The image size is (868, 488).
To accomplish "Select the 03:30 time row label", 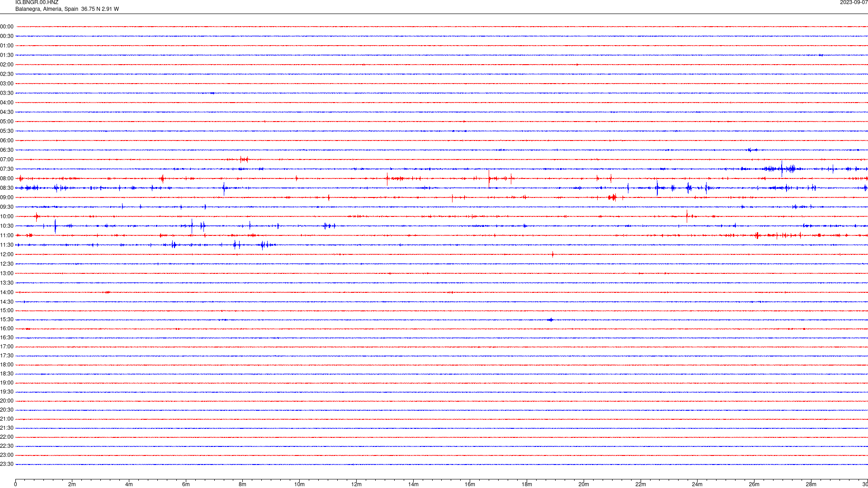I will tap(7, 93).
